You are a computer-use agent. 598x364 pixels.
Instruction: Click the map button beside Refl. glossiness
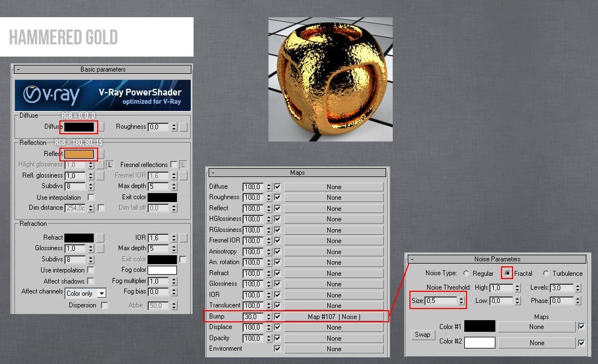coord(100,176)
